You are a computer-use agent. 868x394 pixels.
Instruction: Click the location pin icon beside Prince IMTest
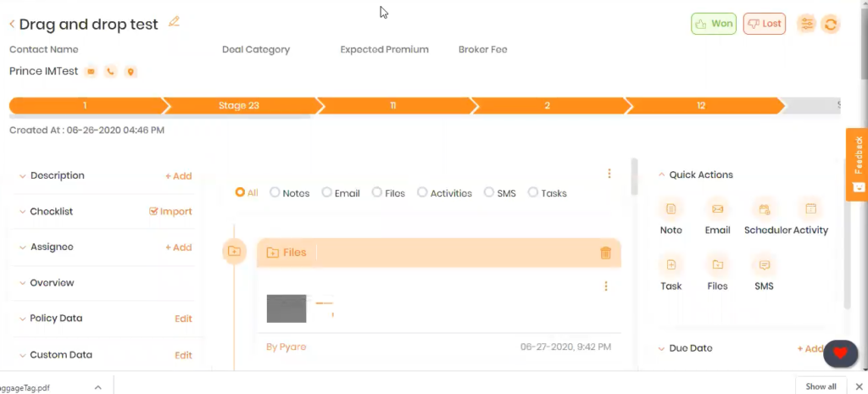(x=130, y=71)
